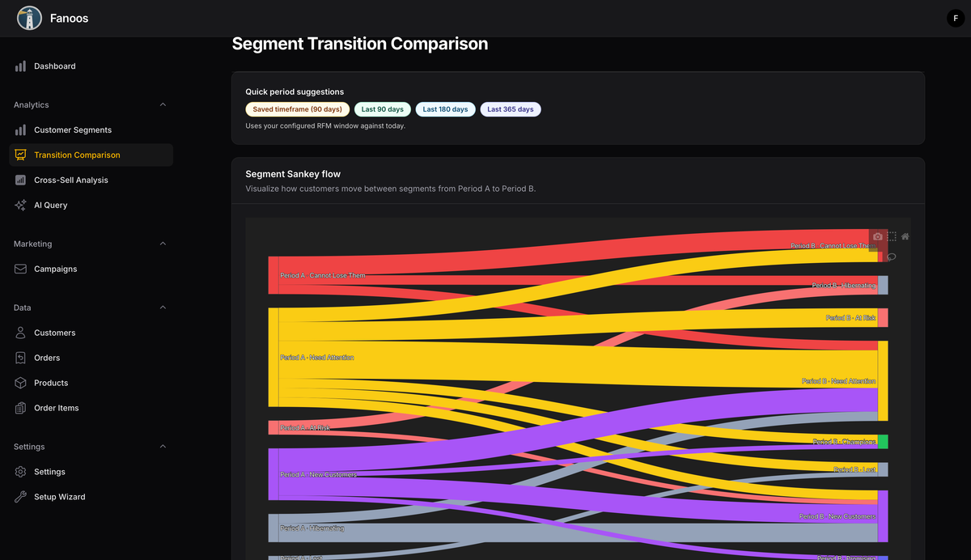This screenshot has height=560, width=971.
Task: Download the Sankey plot with the camera icon
Action: (878, 236)
